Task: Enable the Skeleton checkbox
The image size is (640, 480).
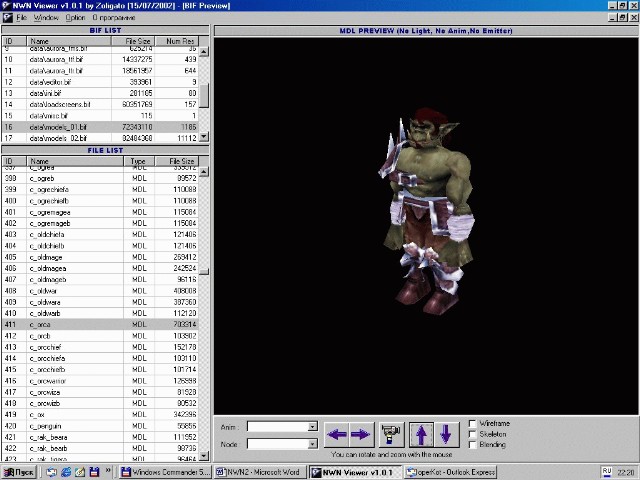Action: click(472, 434)
